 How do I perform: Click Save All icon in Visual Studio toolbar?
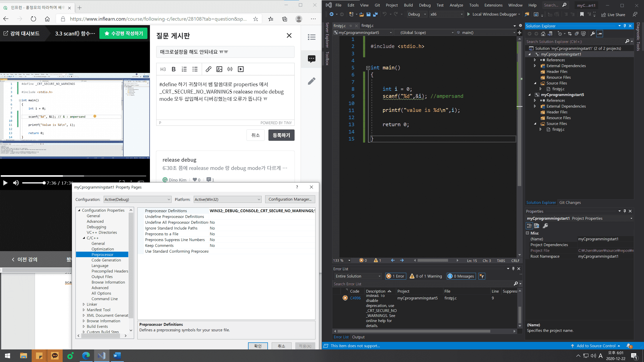point(375,14)
